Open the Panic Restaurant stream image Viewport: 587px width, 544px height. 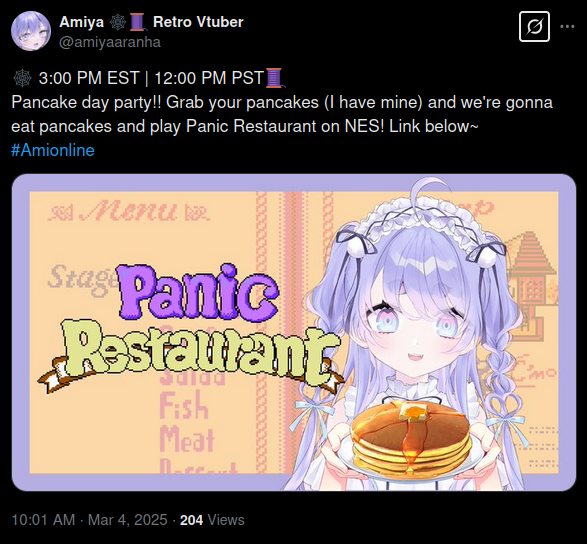pos(294,332)
